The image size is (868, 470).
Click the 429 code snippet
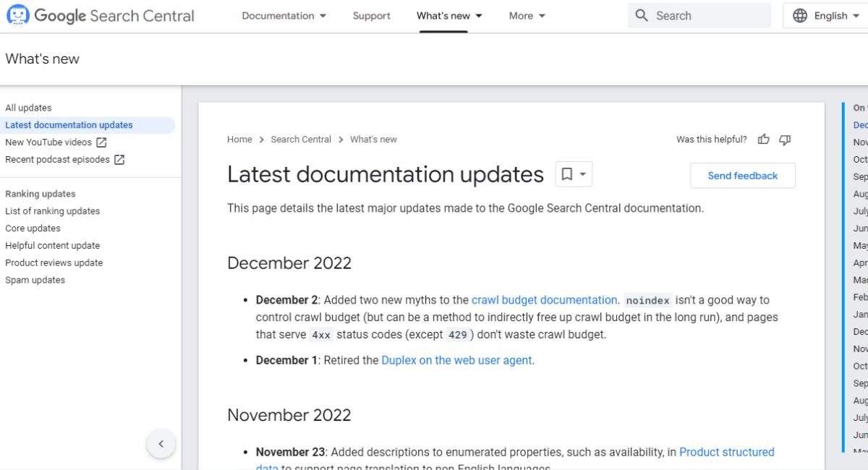[x=458, y=335]
